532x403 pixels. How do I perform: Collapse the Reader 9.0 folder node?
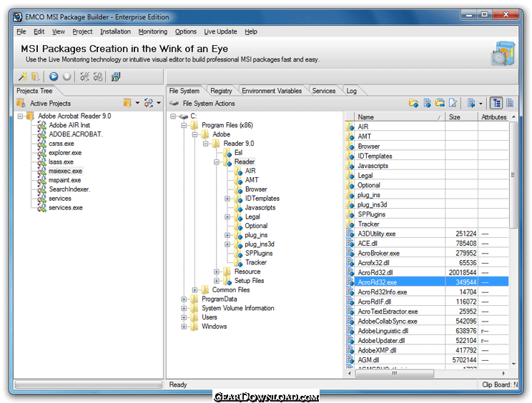click(x=206, y=144)
